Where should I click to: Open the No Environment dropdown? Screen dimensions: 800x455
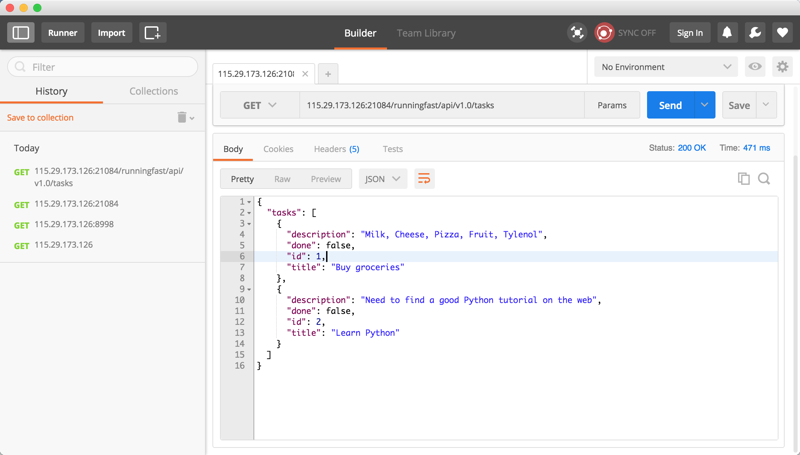666,67
